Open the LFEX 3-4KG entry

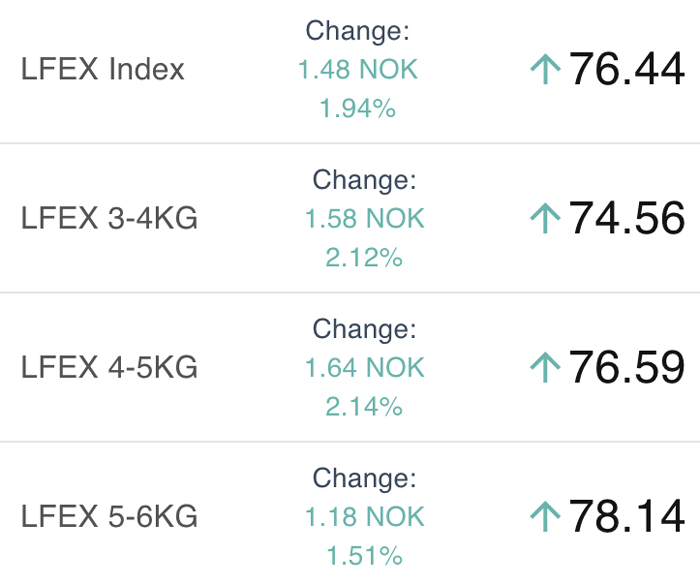click(109, 218)
